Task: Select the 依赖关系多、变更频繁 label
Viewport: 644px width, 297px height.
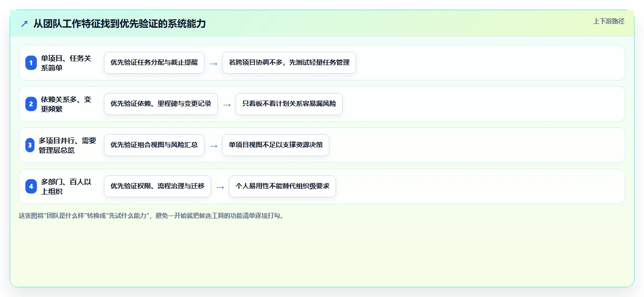Action: 66,104
